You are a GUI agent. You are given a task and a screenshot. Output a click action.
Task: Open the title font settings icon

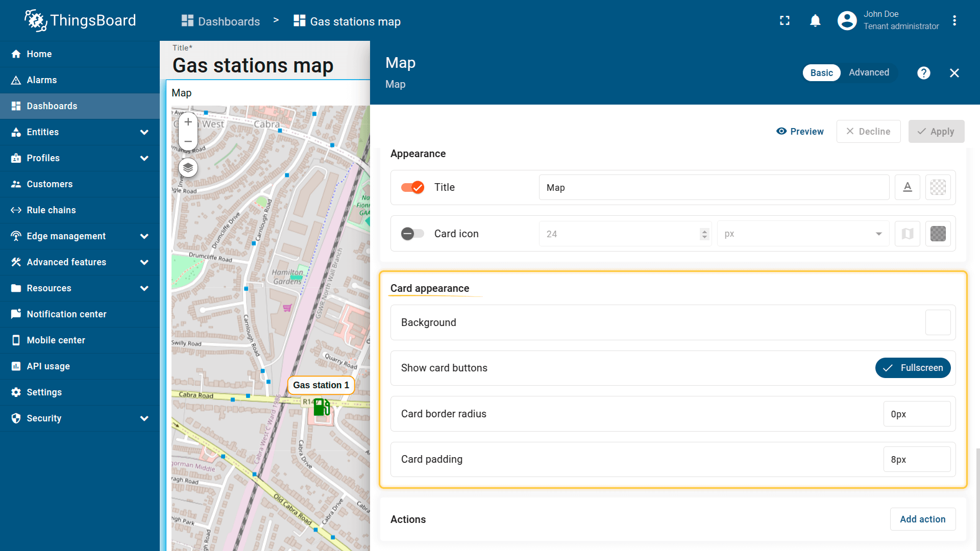pyautogui.click(x=907, y=187)
